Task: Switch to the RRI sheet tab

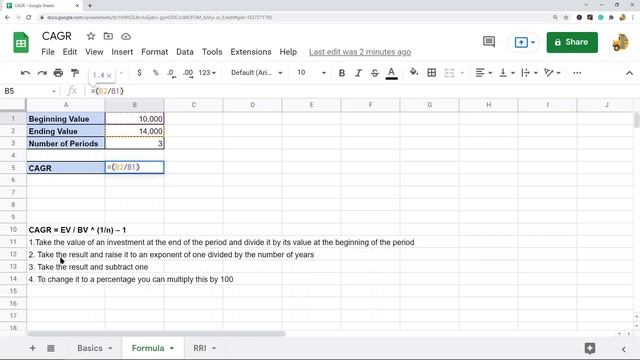Action: (200, 348)
